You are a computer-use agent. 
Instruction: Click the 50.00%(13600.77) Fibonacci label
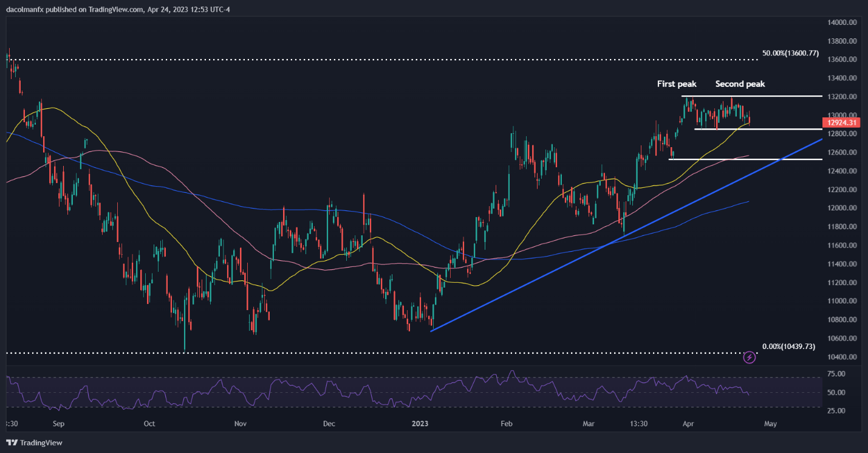pyautogui.click(x=790, y=54)
